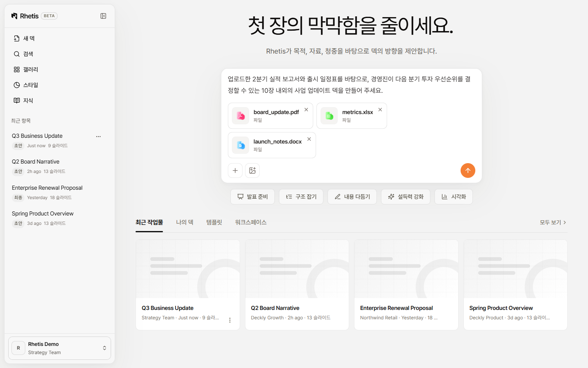588x368 pixels.
Task: Open Q3 Business Update card thumbnail
Action: pyautogui.click(x=188, y=269)
